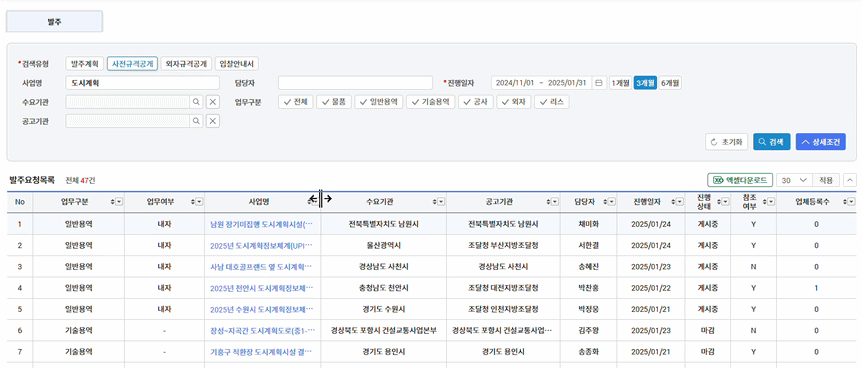The image size is (862, 368).
Task: Open link 장성~지곡간 도시계획도로
Action: point(262,331)
